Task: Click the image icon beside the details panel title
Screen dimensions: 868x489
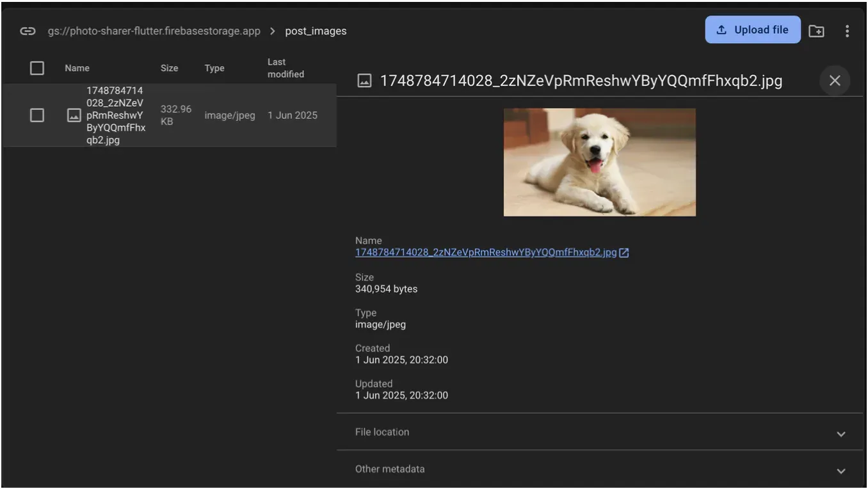Action: click(x=364, y=81)
